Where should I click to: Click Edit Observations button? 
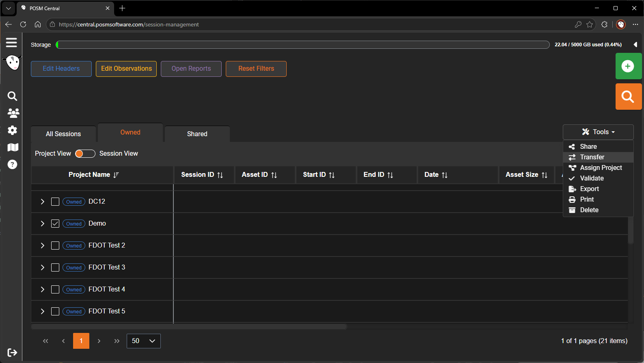click(126, 69)
